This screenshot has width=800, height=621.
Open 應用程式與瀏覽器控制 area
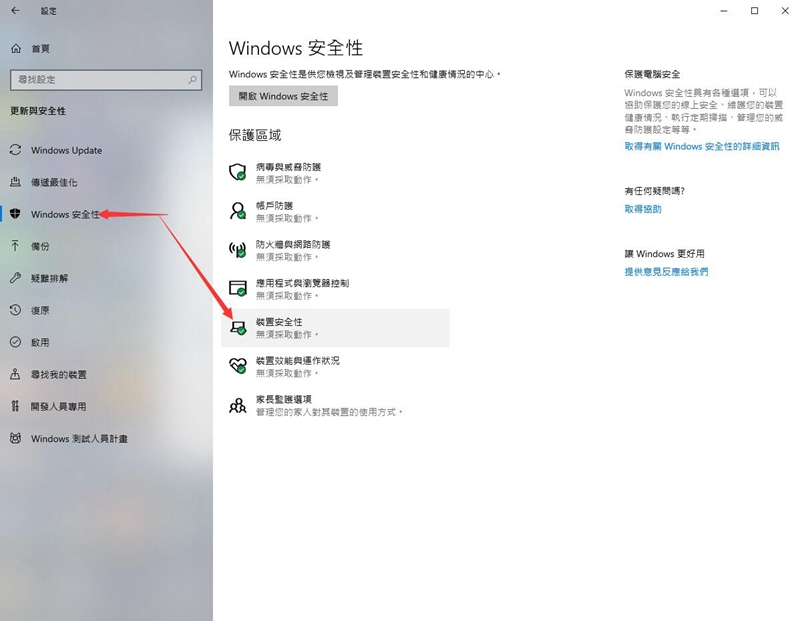tap(335, 289)
